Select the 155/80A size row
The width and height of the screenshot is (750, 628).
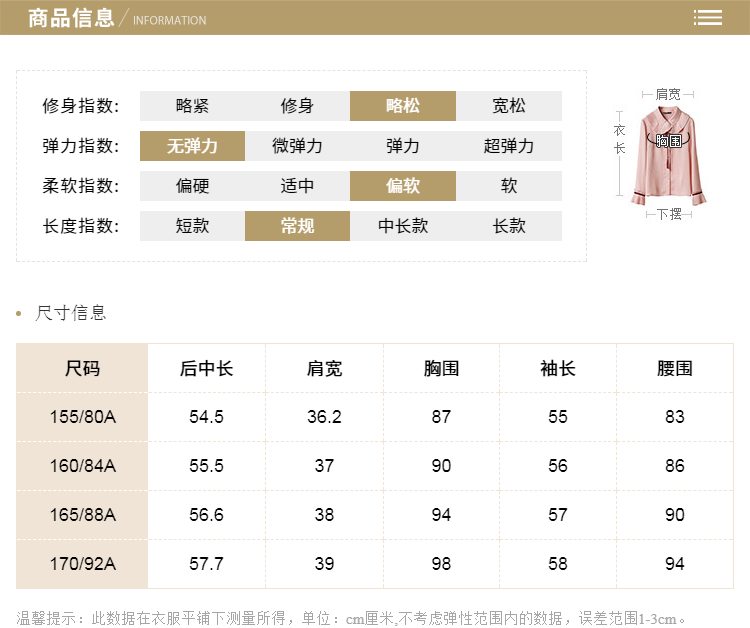[82, 417]
